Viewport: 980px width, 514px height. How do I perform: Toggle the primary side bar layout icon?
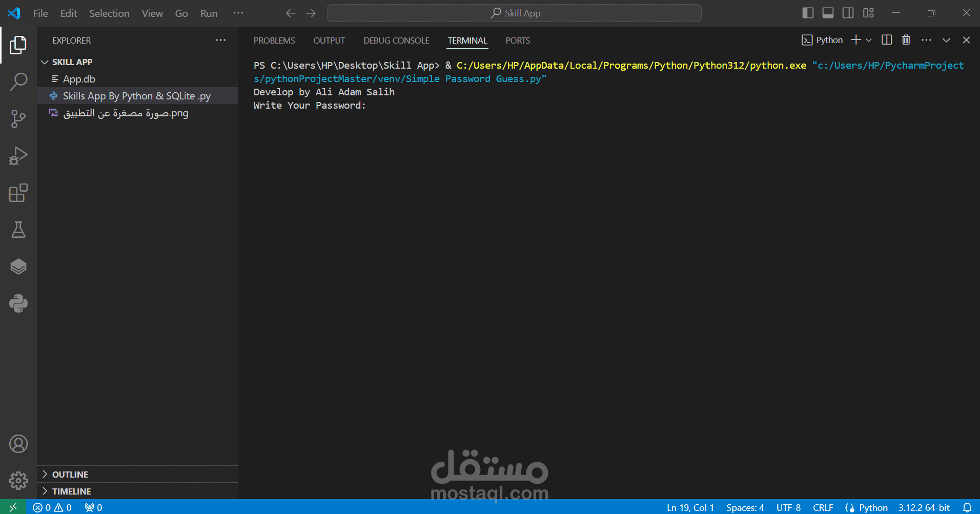click(808, 13)
